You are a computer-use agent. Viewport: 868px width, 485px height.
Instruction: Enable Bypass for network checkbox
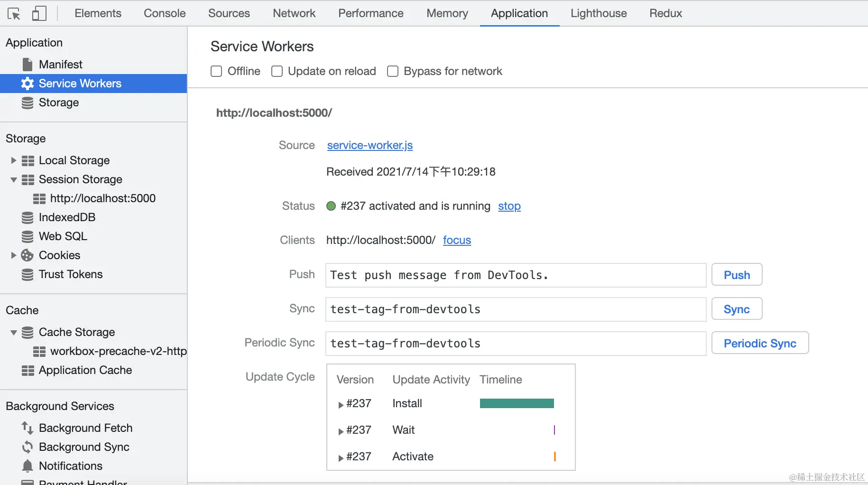[393, 71]
